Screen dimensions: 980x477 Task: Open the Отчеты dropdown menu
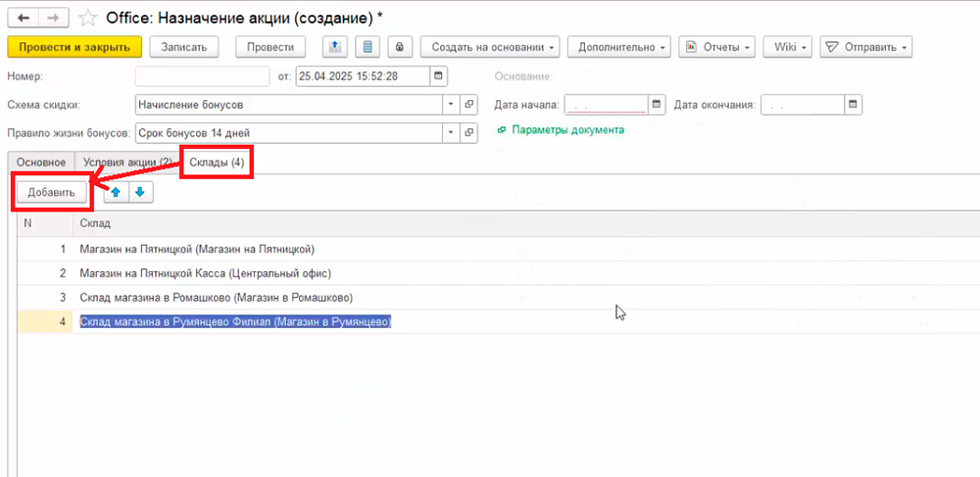[x=718, y=47]
